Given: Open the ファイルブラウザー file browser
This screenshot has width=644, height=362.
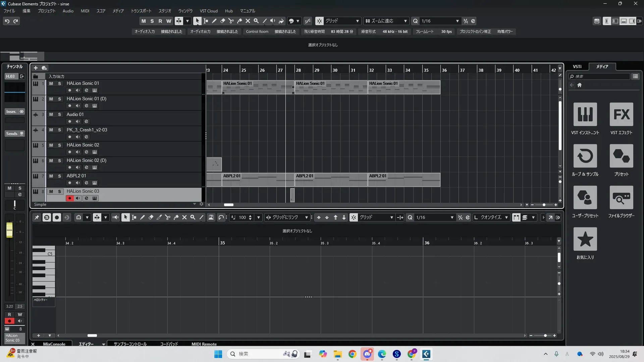Looking at the screenshot, I should pos(621,198).
